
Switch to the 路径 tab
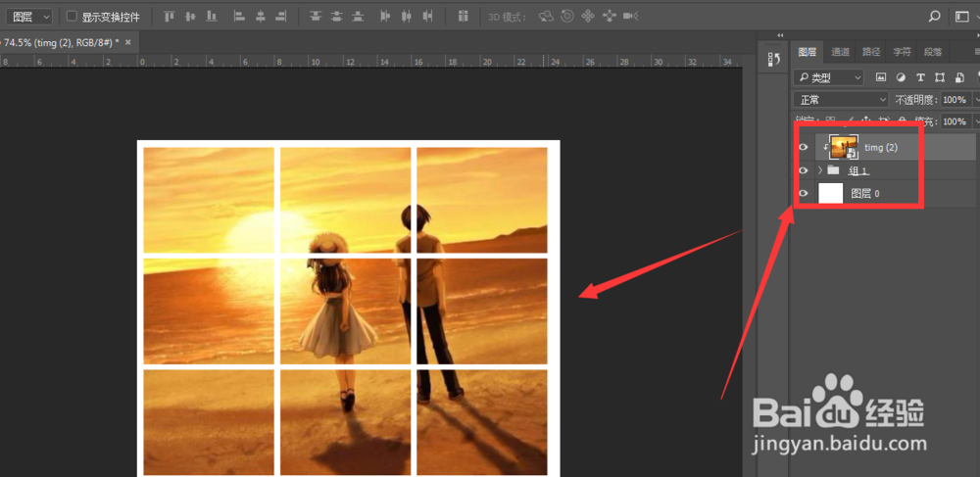871,52
